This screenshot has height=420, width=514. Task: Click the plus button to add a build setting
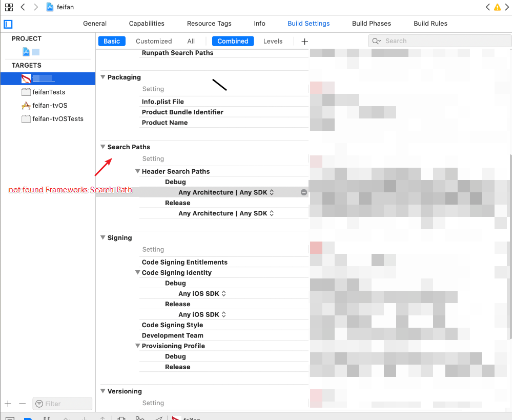tap(304, 41)
